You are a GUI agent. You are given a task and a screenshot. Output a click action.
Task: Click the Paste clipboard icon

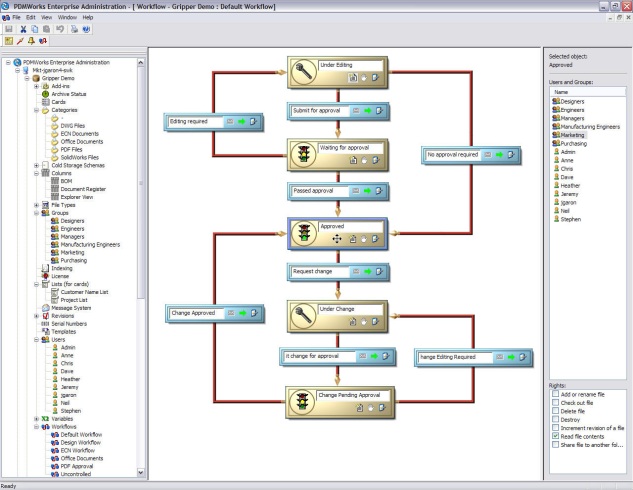point(46,29)
